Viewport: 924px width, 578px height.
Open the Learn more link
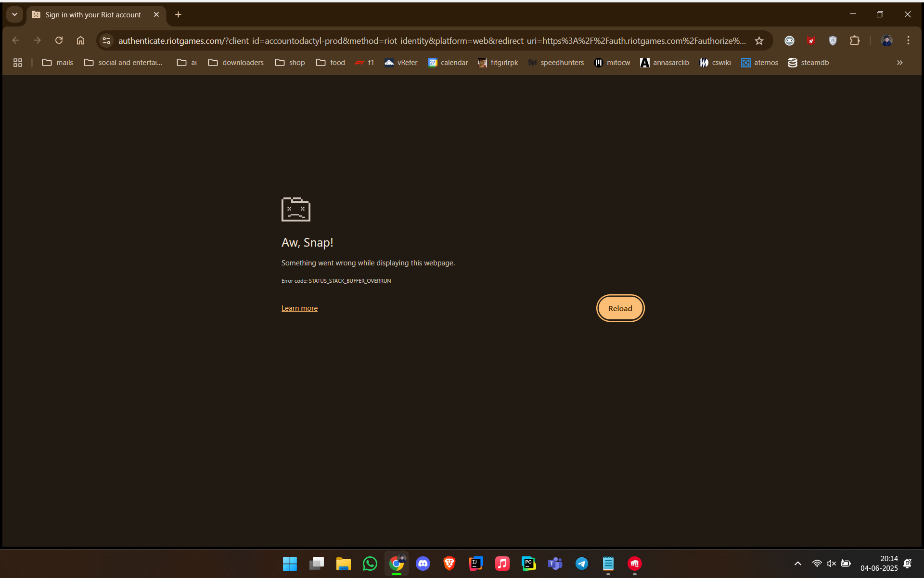[x=299, y=308]
